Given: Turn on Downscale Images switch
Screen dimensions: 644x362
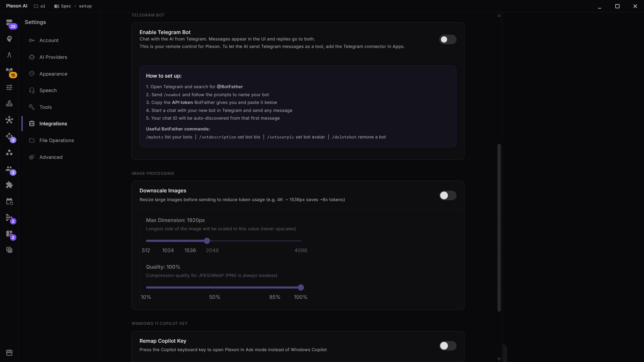Looking at the screenshot, I should click(x=448, y=195).
